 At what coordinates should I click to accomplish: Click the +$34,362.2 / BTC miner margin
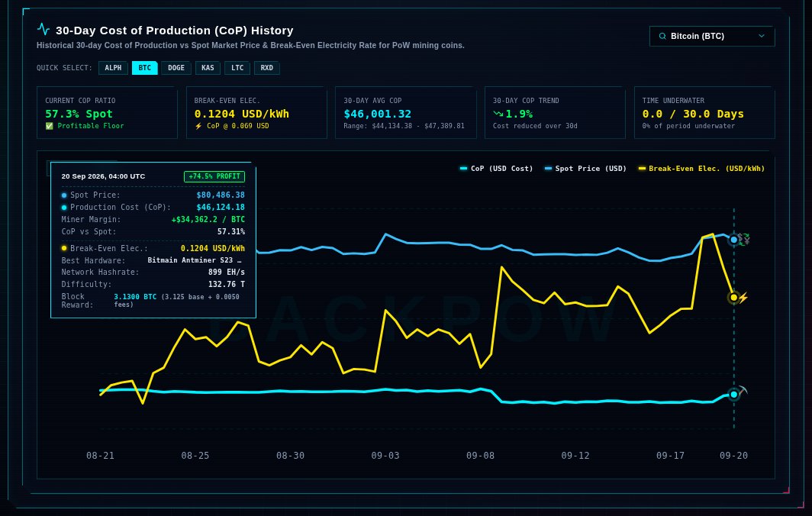[x=208, y=220]
